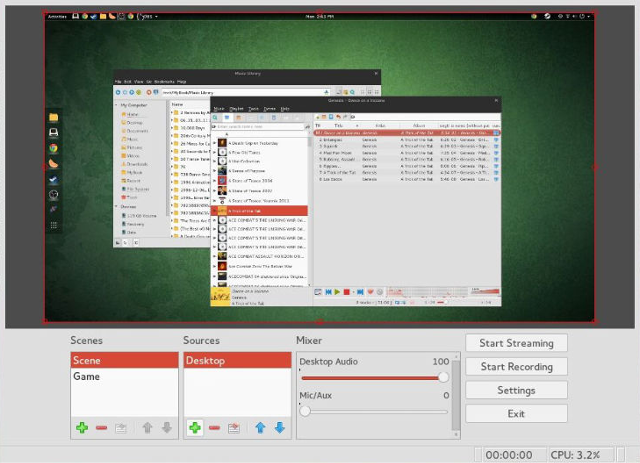Add a new source with the green plus
The width and height of the screenshot is (640, 463).
tap(195, 427)
